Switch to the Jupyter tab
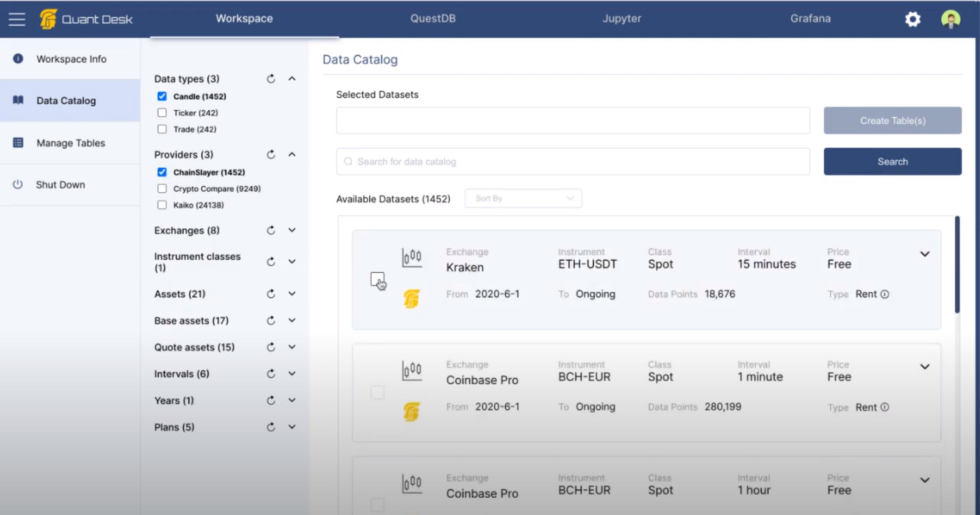The image size is (980, 515). pos(621,18)
